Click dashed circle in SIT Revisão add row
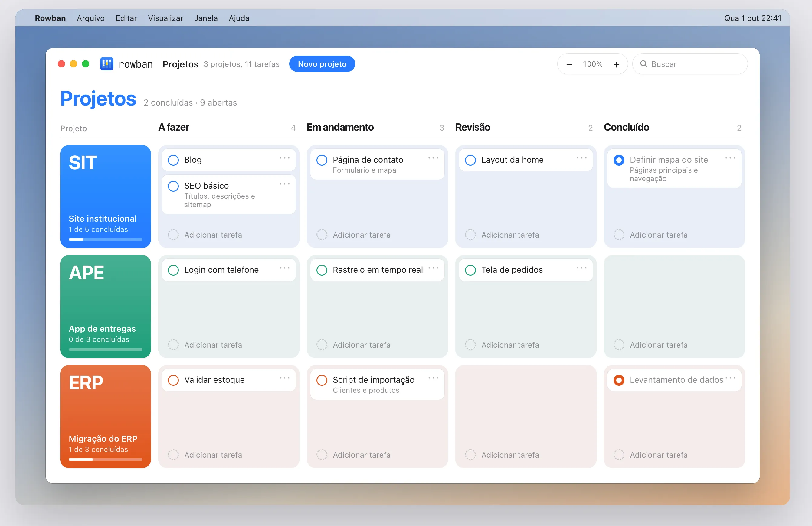 coord(470,235)
